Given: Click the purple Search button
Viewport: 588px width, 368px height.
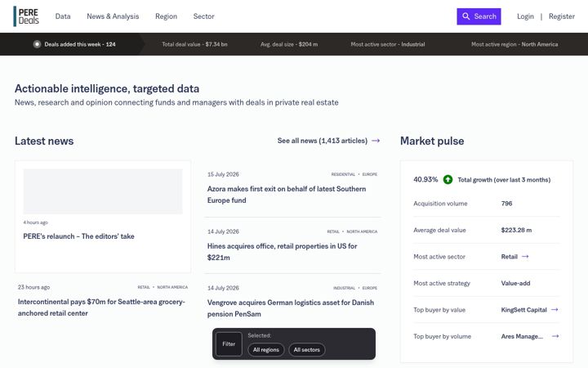Looking at the screenshot, I should click(x=479, y=16).
